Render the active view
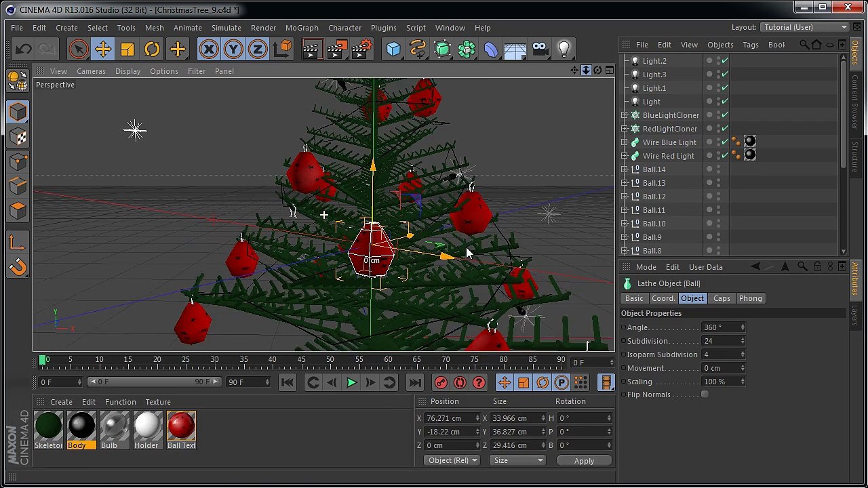Viewport: 868px width, 488px height. click(312, 49)
